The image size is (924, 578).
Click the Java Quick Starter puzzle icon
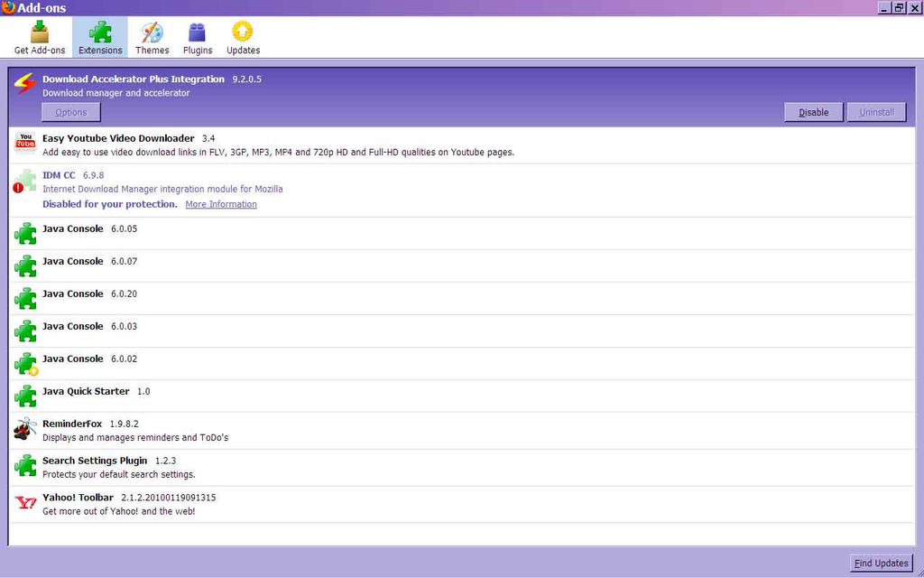tap(25, 396)
